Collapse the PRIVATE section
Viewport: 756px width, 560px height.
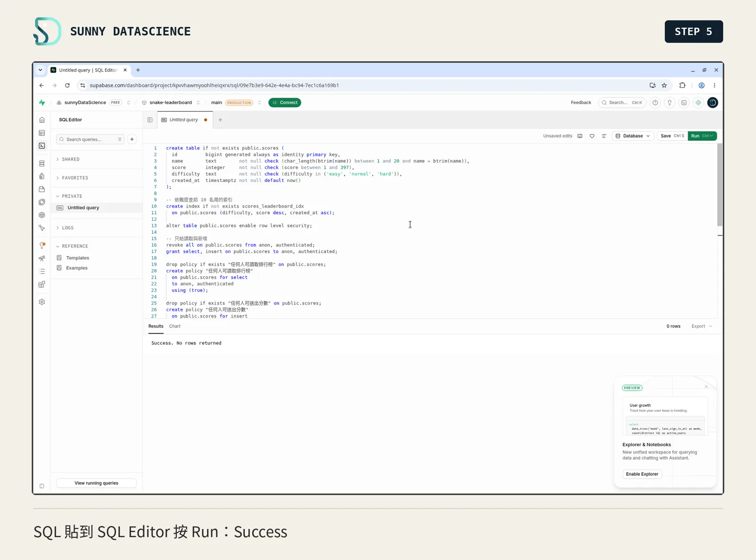(x=72, y=196)
